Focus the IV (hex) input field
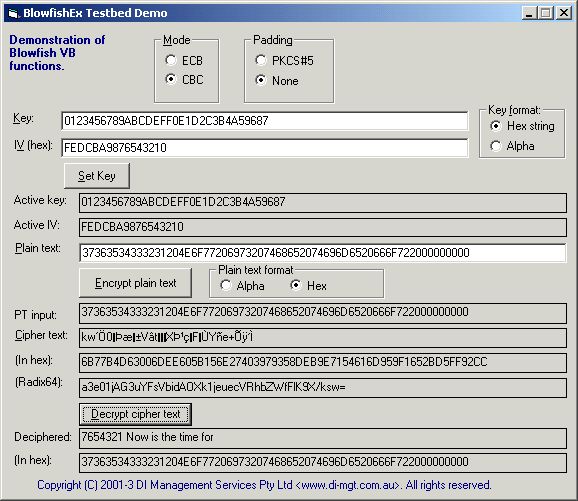 (x=265, y=148)
